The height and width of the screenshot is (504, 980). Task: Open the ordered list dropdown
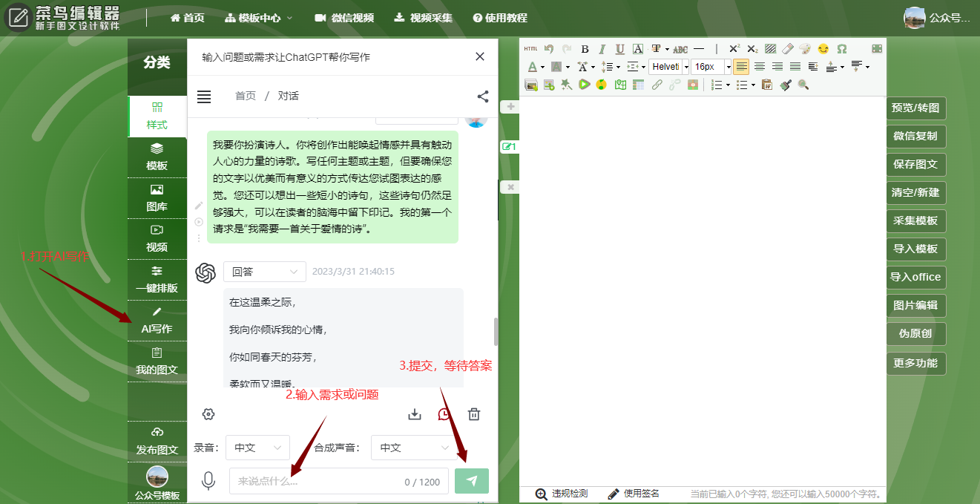(728, 85)
